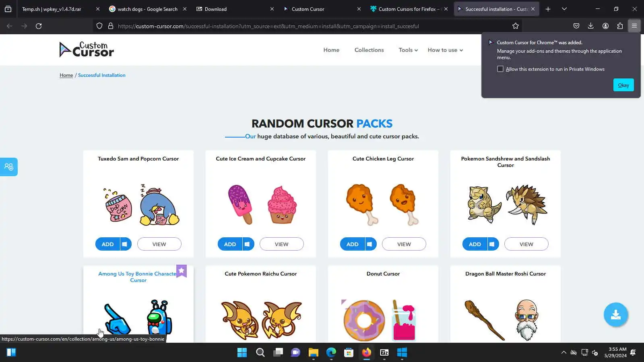Click the browser address bar URL
This screenshot has width=644, height=362.
(x=268, y=26)
